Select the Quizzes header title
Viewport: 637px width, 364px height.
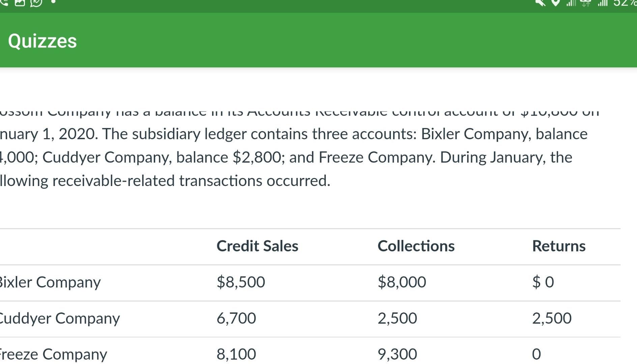(42, 41)
